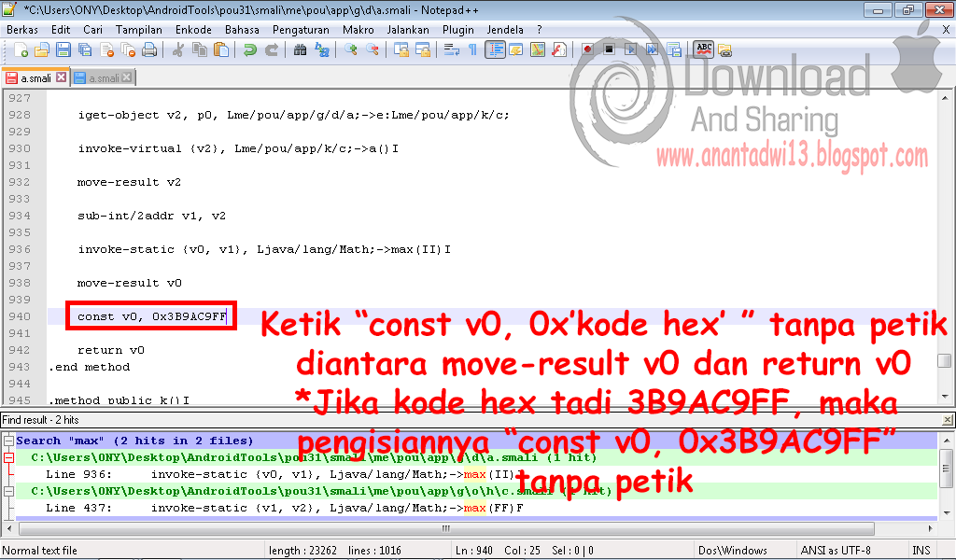Click editor vertical scrollbar up arrow

[945, 97]
